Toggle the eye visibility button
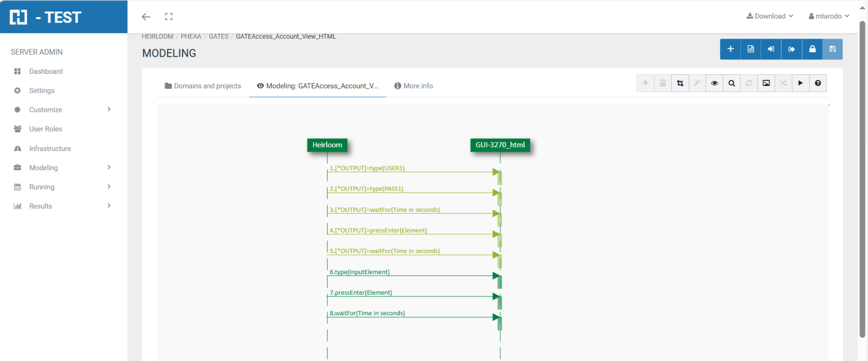 [714, 83]
